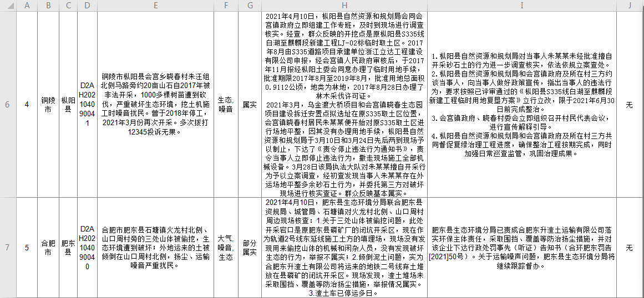This screenshot has height=298, width=644.
Task: Click the 无 cell in row 7
Action: pyautogui.click(x=630, y=248)
